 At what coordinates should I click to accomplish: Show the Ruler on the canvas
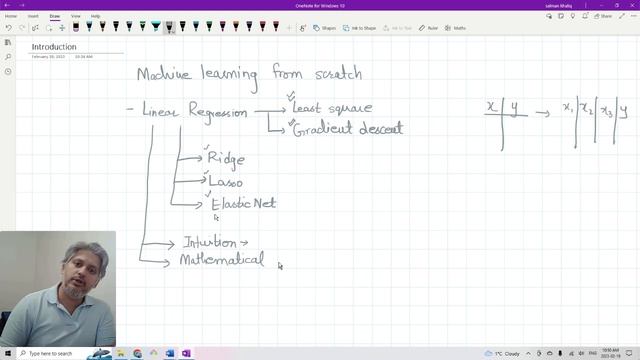(428, 28)
